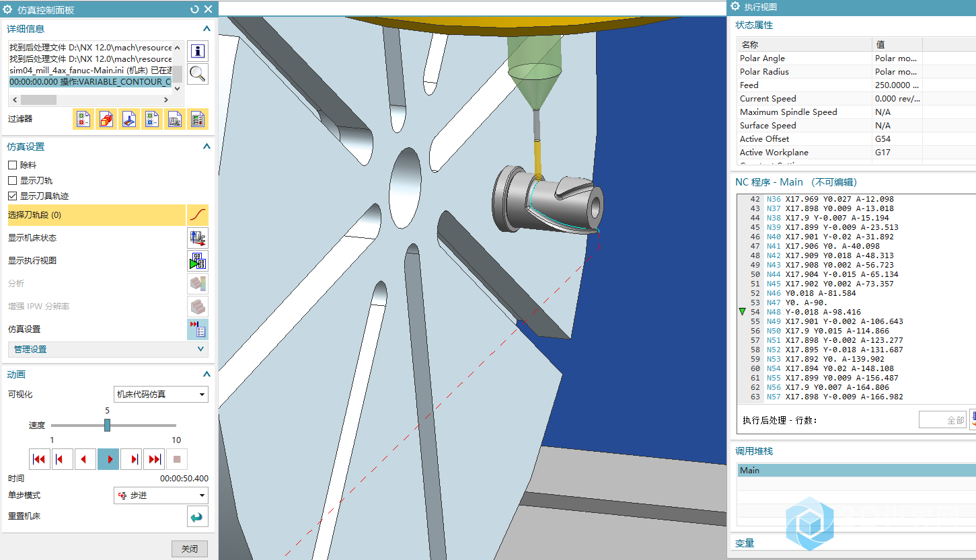Screen dimensions: 976x560
Task: Select the first filter icon
Action: 84,119
